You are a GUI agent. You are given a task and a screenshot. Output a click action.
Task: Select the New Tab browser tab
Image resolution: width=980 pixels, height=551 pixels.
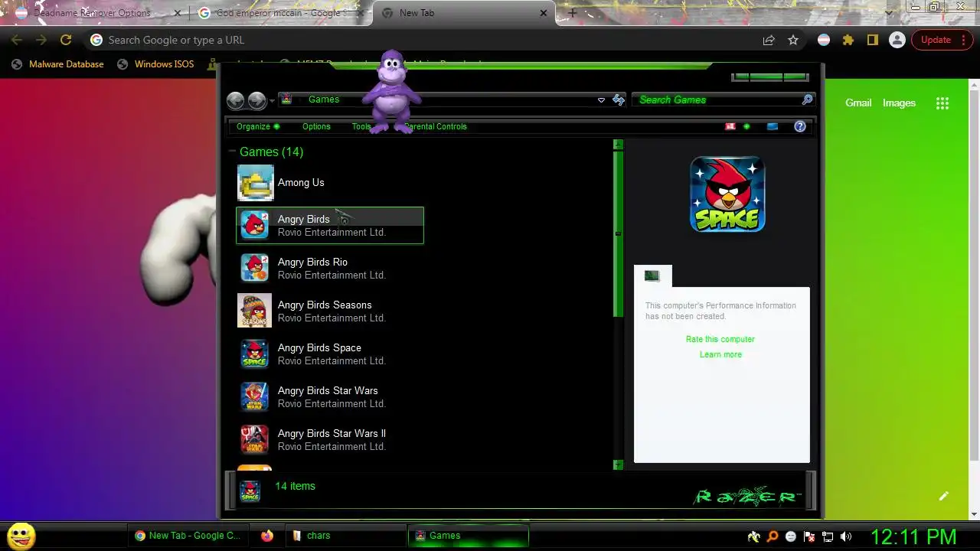pos(464,13)
